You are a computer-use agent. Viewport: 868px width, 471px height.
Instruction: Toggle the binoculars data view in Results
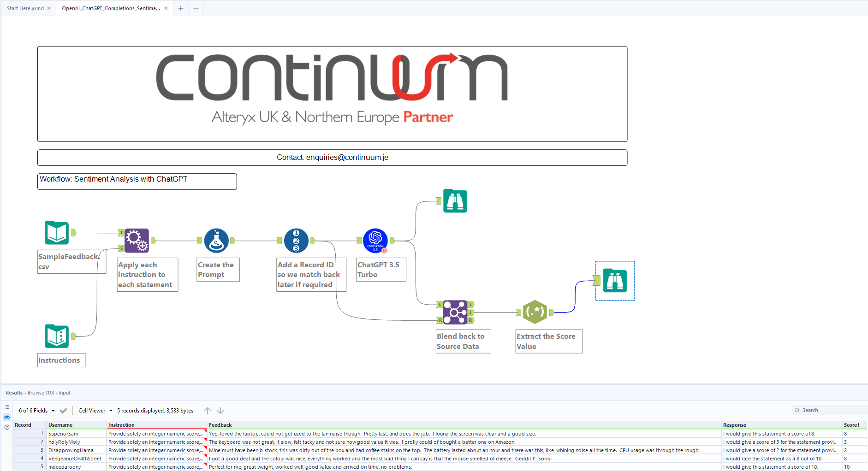6,417
